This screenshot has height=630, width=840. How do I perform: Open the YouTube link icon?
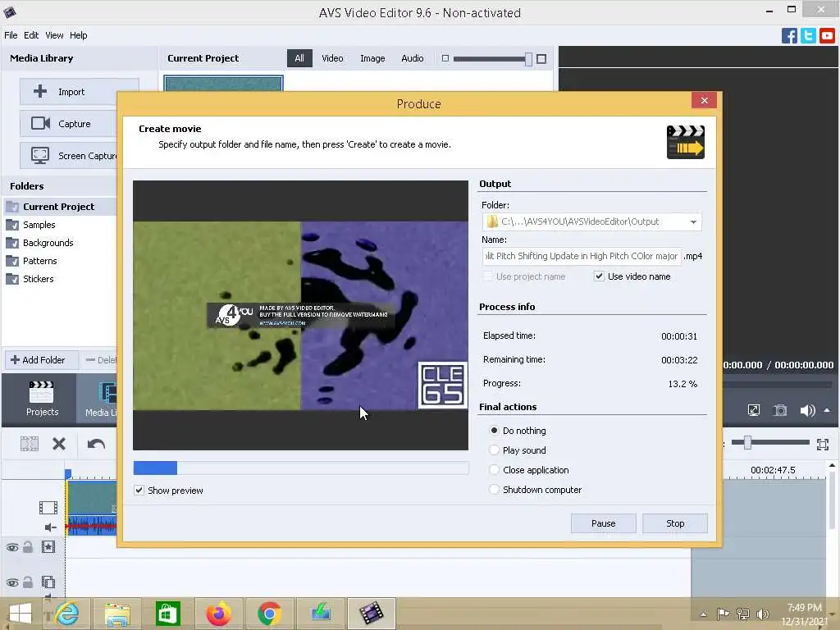pos(827,36)
